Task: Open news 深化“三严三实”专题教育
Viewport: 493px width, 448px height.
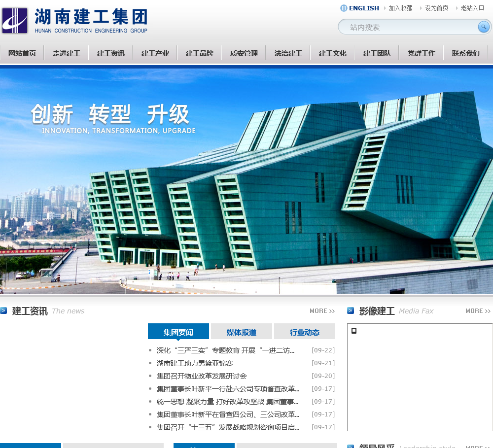Action: click(x=225, y=350)
